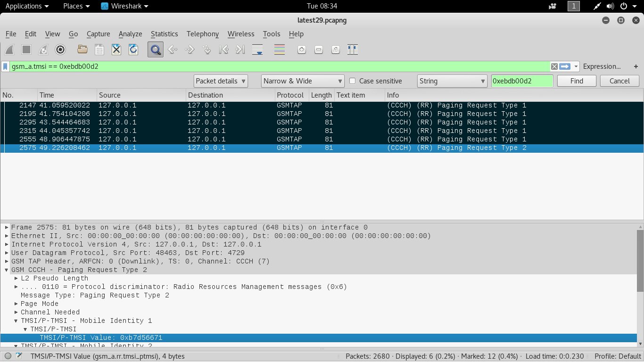644x362 pixels.
Task: Open the Packet details search dropdown
Action: (221, 81)
